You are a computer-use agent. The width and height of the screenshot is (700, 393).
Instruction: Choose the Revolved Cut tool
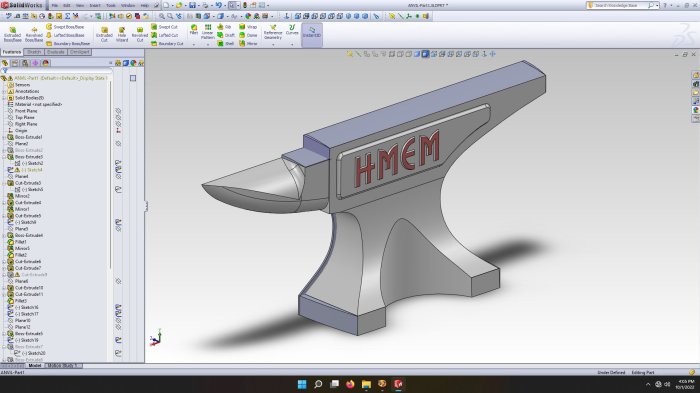pos(140,34)
